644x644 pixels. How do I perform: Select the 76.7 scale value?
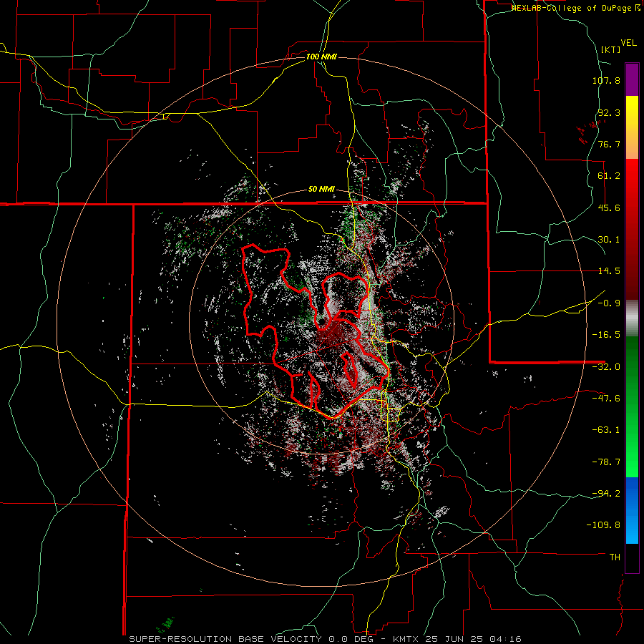[x=609, y=144]
